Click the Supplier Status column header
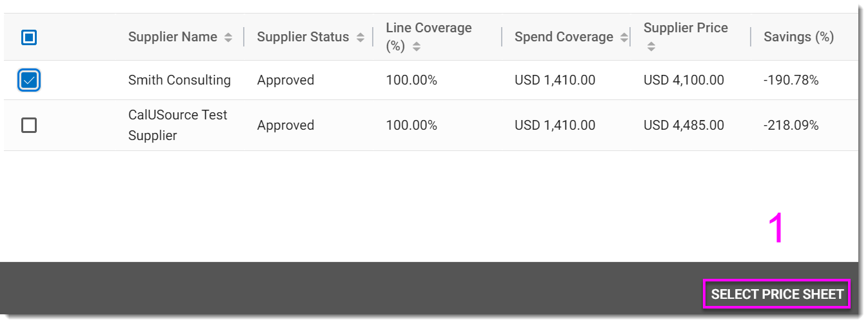 click(302, 37)
